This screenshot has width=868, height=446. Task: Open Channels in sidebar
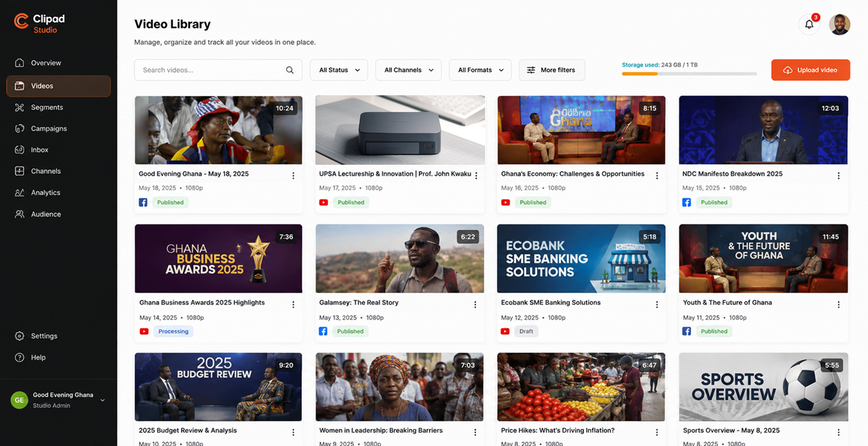(x=59, y=171)
